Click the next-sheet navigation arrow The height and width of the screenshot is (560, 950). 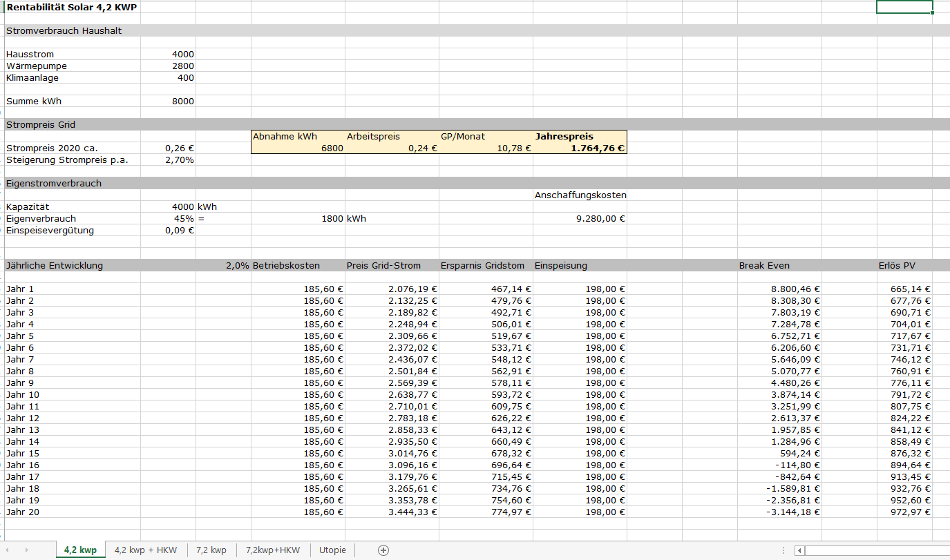coord(27,550)
